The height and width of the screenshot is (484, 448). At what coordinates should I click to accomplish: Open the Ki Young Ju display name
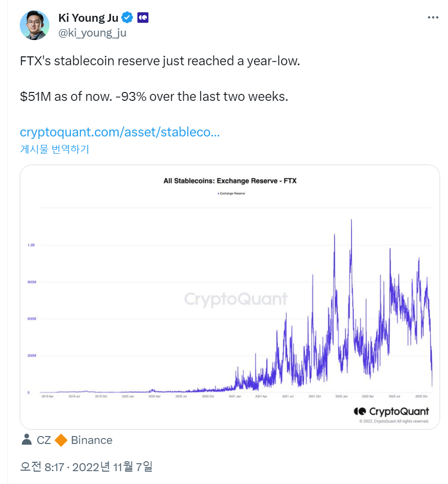tap(88, 18)
